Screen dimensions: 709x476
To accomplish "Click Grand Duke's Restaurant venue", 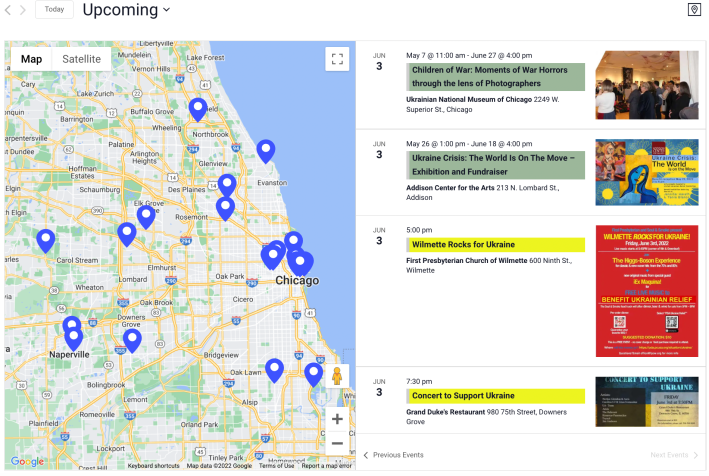I will click(445, 412).
